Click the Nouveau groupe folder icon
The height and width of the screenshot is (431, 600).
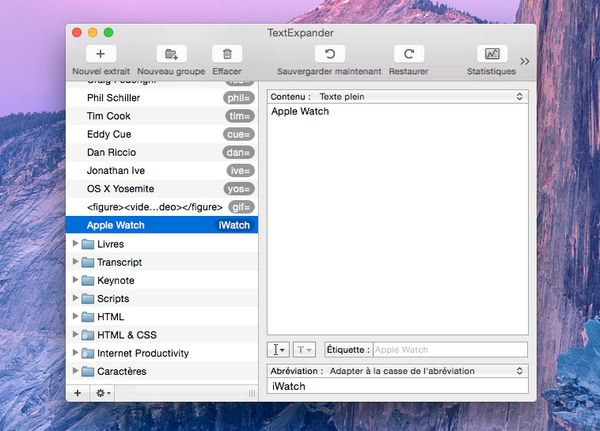click(171, 54)
